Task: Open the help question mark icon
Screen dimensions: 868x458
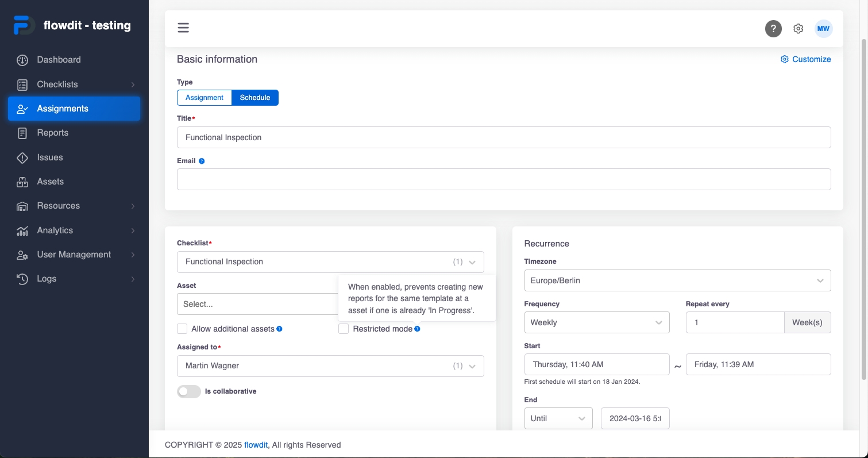Action: click(773, 29)
